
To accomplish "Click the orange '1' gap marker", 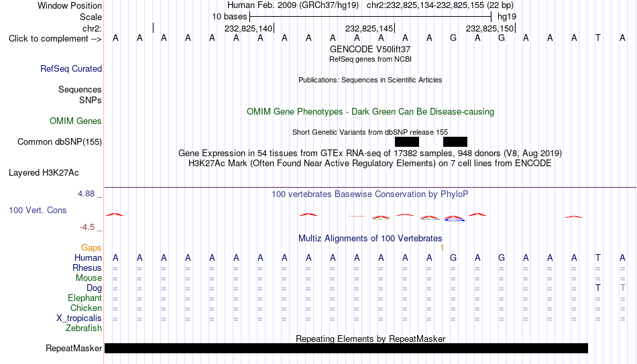I will 442,248.
